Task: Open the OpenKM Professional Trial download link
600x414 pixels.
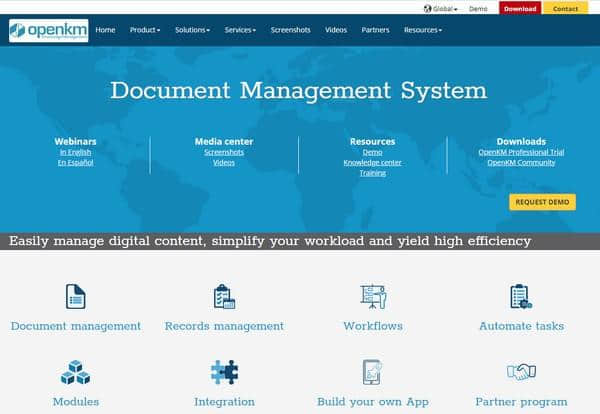Action: pyautogui.click(x=521, y=152)
